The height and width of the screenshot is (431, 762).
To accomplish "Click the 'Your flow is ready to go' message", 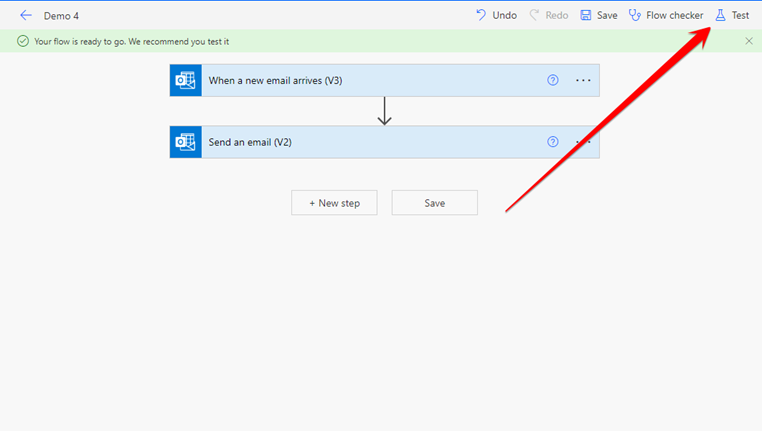I will (132, 42).
